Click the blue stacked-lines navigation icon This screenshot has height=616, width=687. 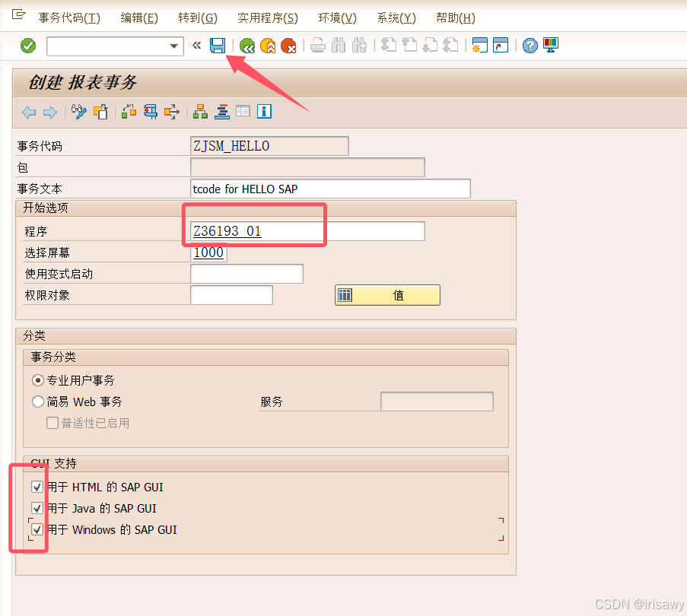222,112
